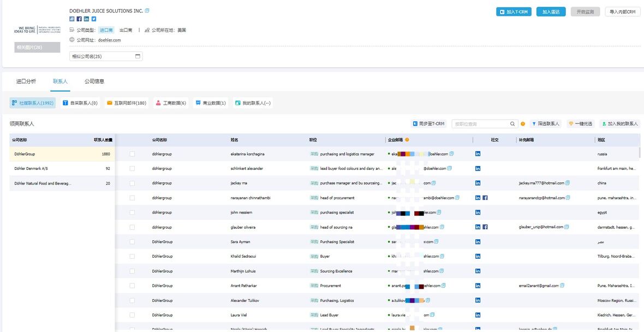The image size is (644, 332).
Task: Open LinkedIn for ekaterina korchagina
Action: 478,153
